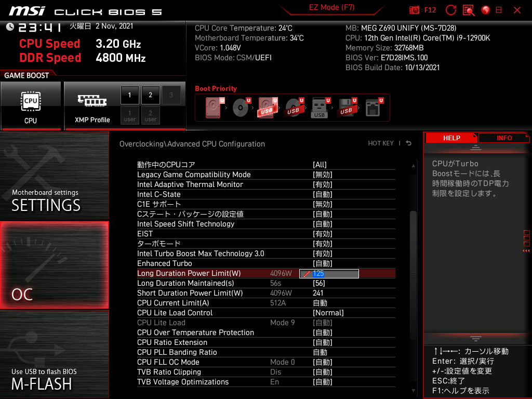This screenshot has width=532, height=399.
Task: Enable XMP profile 1
Action: point(129,95)
